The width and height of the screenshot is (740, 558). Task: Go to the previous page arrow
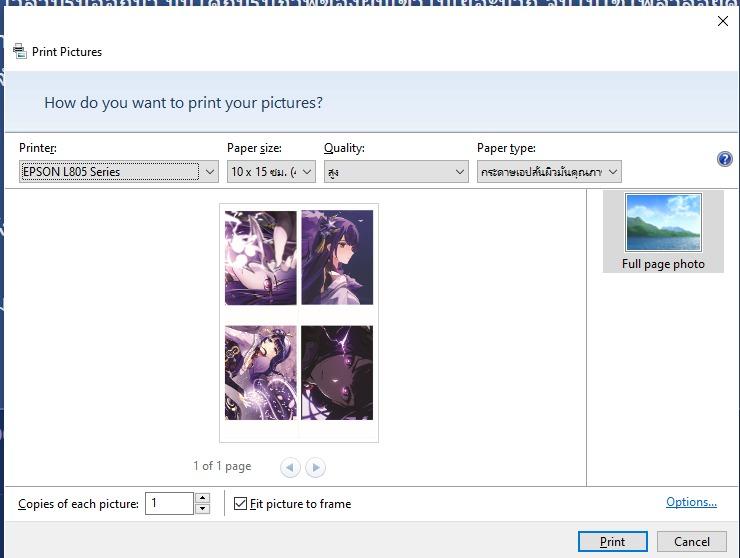[x=290, y=467]
